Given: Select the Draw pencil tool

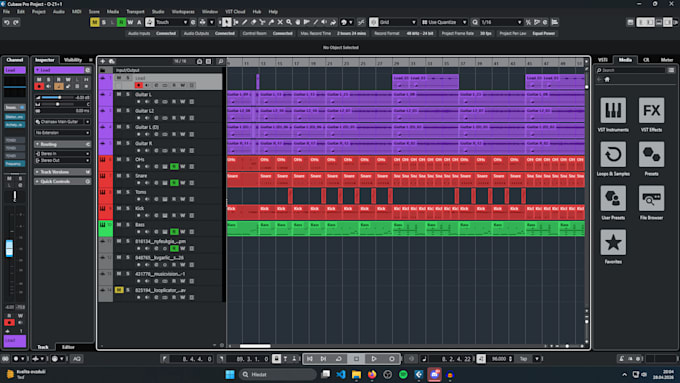Looking at the screenshot, I should (245, 22).
